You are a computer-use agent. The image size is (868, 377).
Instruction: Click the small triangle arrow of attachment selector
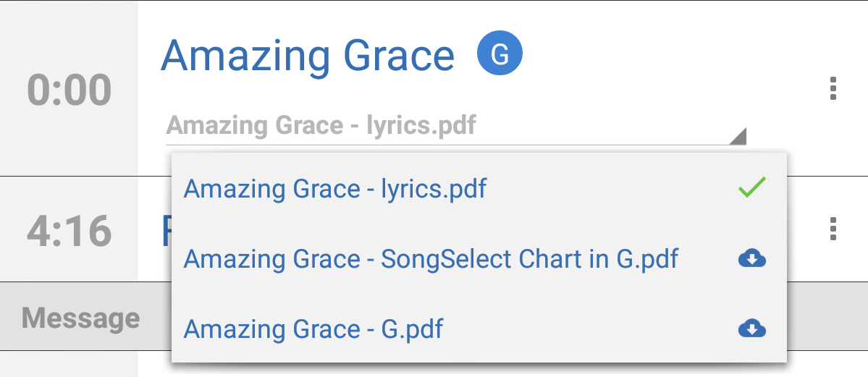pyautogui.click(x=737, y=136)
